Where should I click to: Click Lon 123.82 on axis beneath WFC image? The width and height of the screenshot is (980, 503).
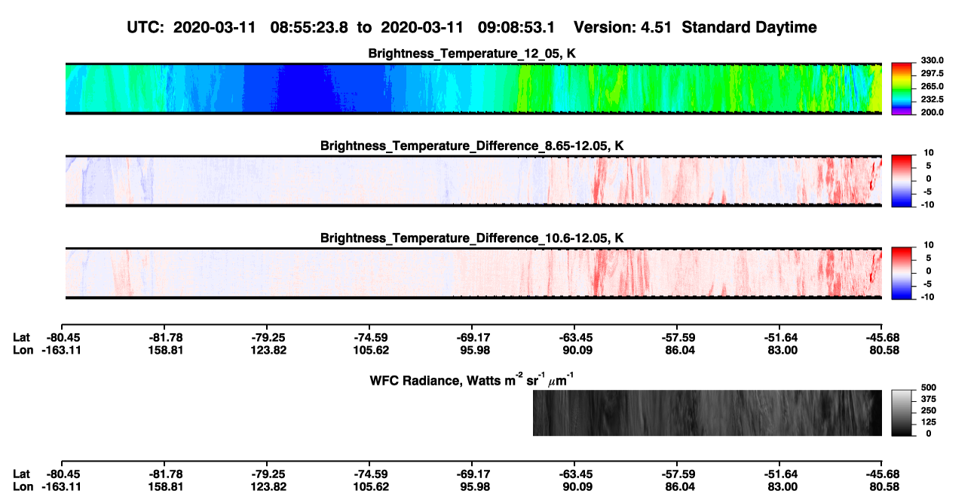(267, 486)
